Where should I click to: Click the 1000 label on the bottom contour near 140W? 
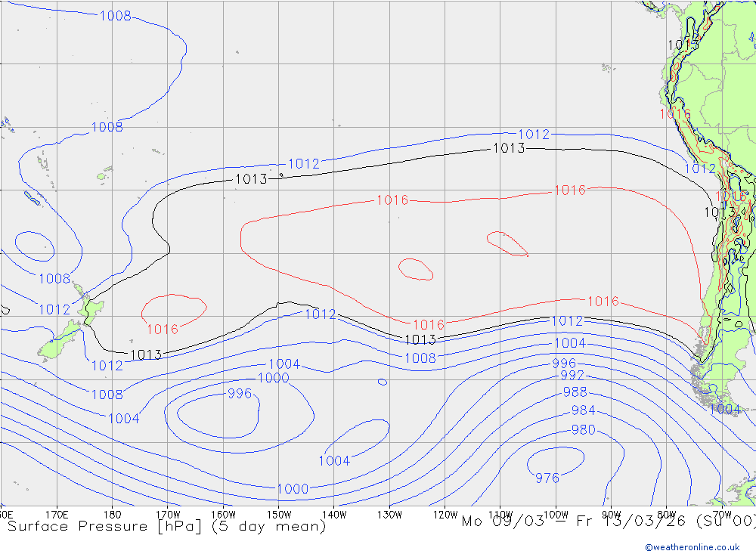tap(293, 489)
